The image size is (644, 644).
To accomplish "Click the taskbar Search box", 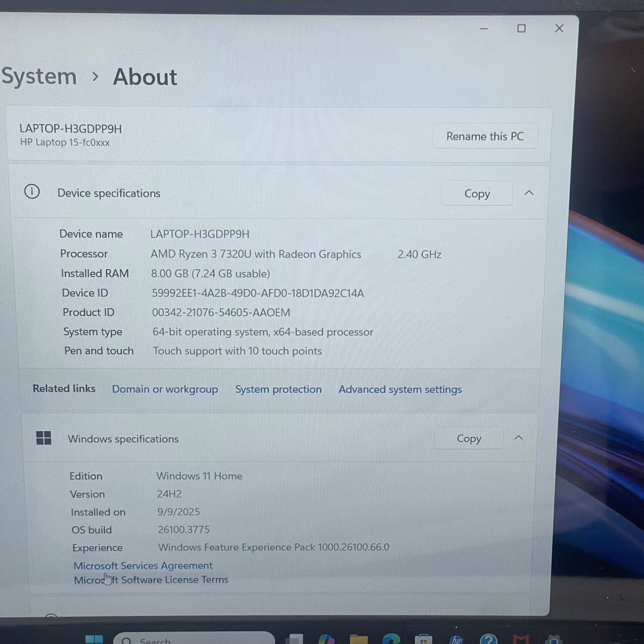I will point(193,640).
